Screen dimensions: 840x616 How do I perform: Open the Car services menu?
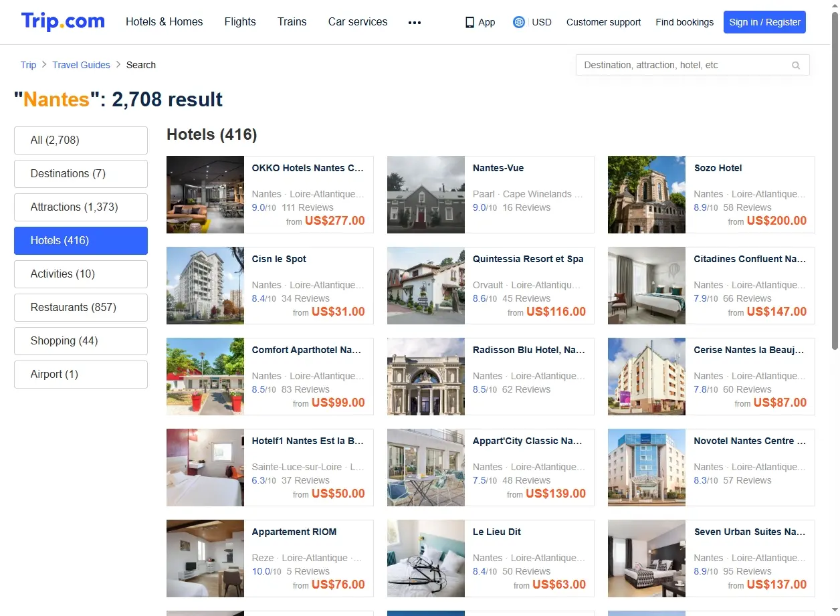(x=358, y=22)
